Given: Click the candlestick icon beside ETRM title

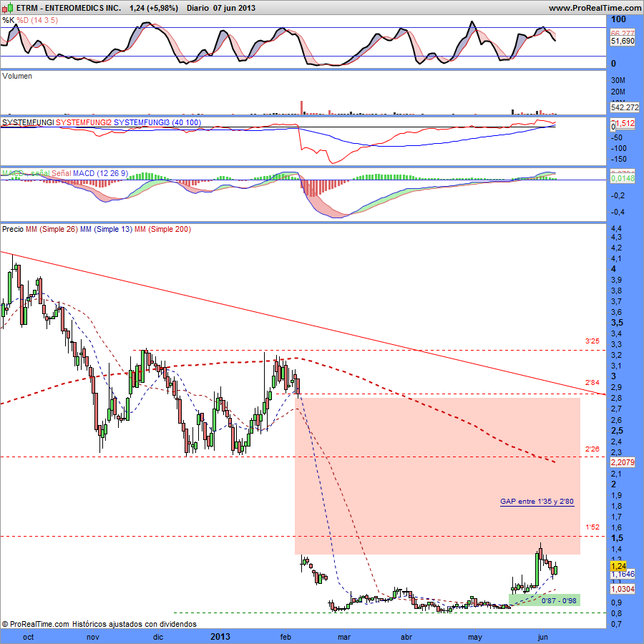Looking at the screenshot, I should [7, 7].
